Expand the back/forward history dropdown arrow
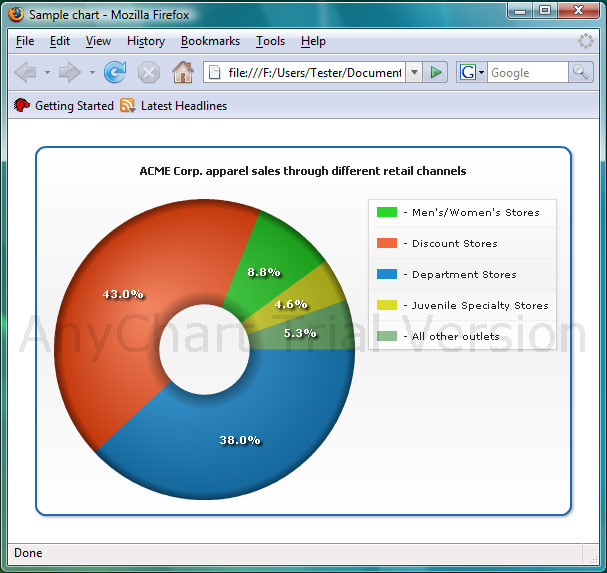607x573 pixels. tap(92, 72)
